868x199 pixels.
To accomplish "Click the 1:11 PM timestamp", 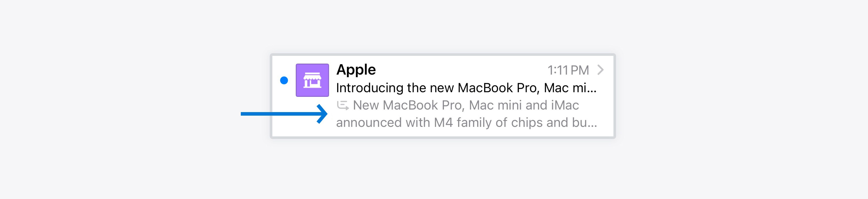I will [568, 70].
